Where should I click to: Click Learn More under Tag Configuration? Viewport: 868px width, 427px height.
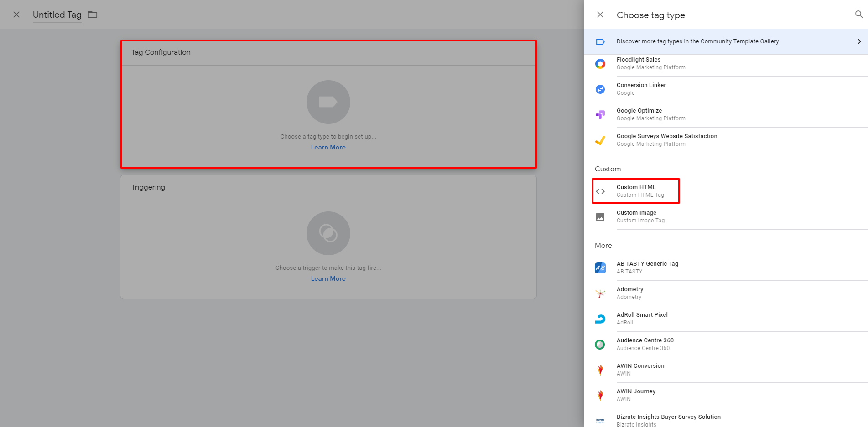tap(328, 147)
